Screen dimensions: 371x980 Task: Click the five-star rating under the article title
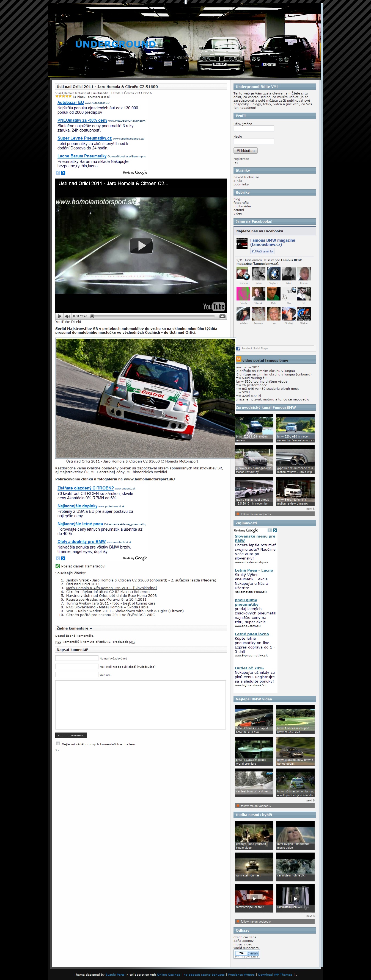click(x=64, y=96)
